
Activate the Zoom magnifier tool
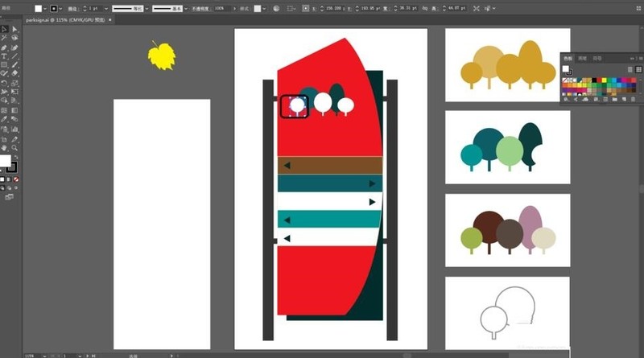point(14,148)
